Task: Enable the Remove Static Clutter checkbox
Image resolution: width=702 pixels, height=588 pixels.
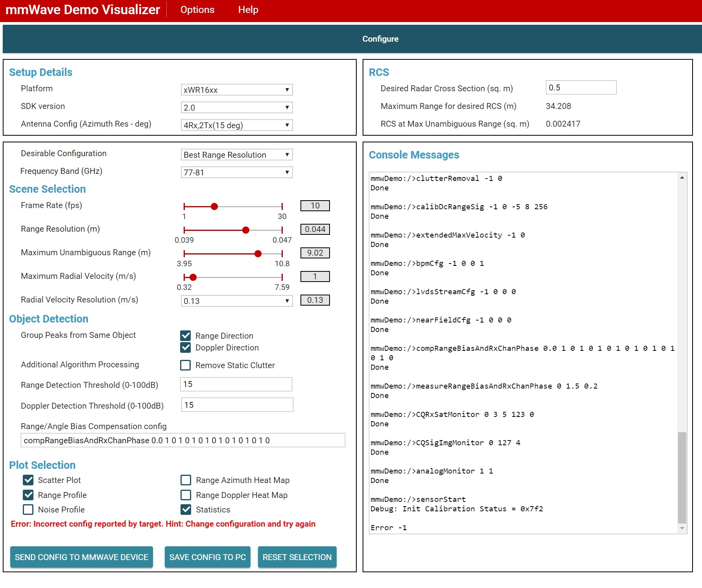Action: (x=186, y=365)
